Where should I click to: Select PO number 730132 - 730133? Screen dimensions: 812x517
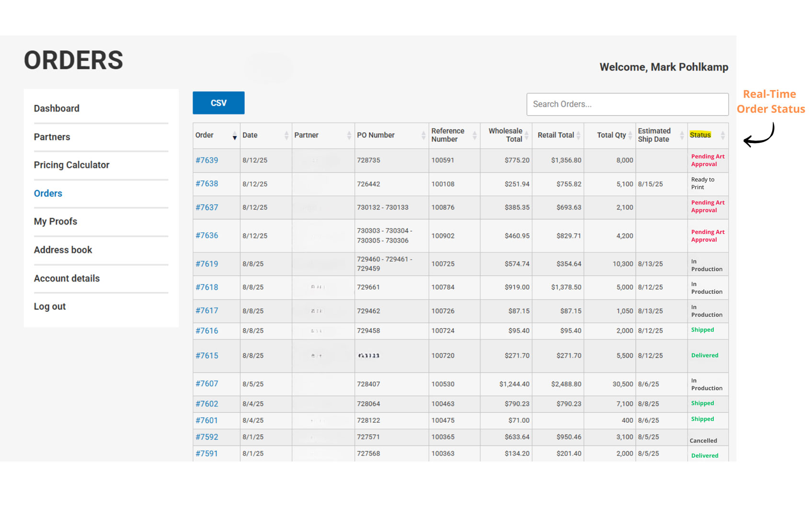coord(383,207)
